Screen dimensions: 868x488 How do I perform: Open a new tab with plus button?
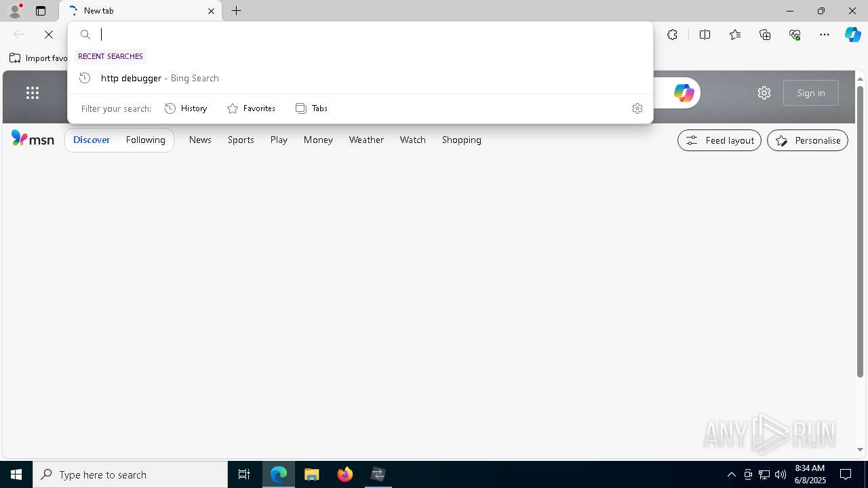point(236,11)
